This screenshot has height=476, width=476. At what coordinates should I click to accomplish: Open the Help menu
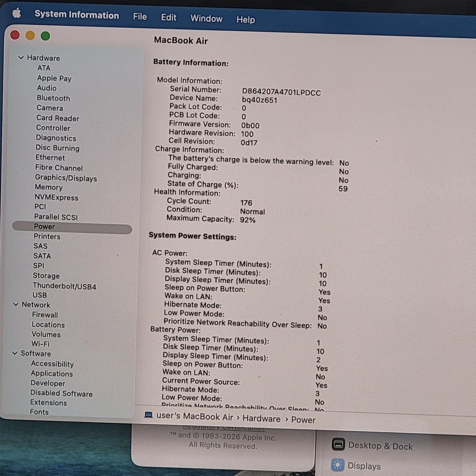(246, 20)
